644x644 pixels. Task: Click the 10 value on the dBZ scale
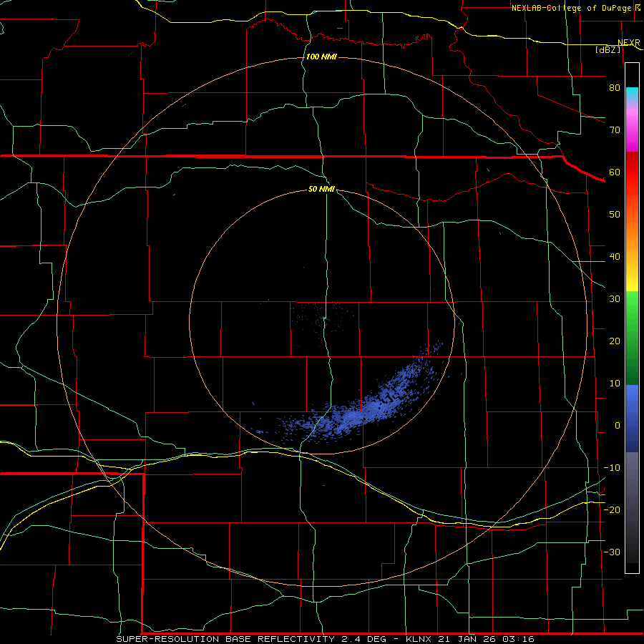tap(615, 384)
